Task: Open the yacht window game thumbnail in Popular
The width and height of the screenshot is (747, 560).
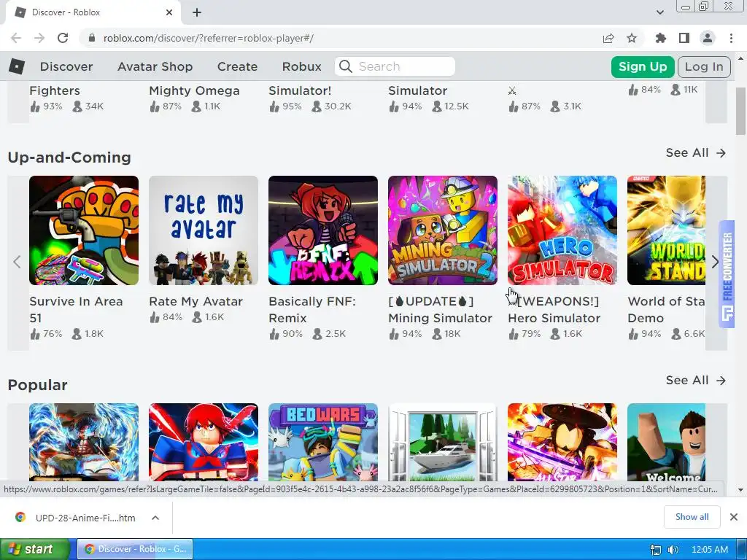Action: 443,443
